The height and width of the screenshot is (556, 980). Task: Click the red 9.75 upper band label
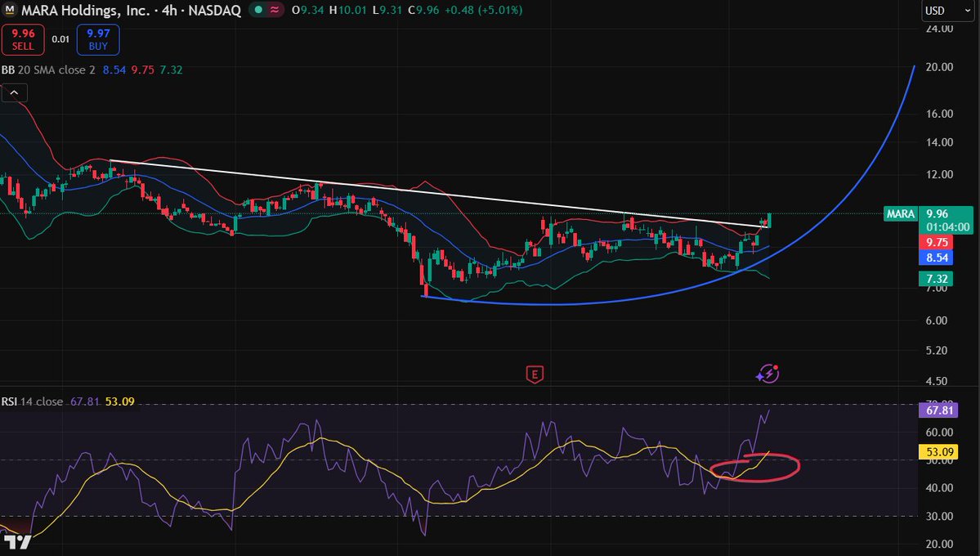[x=936, y=242]
